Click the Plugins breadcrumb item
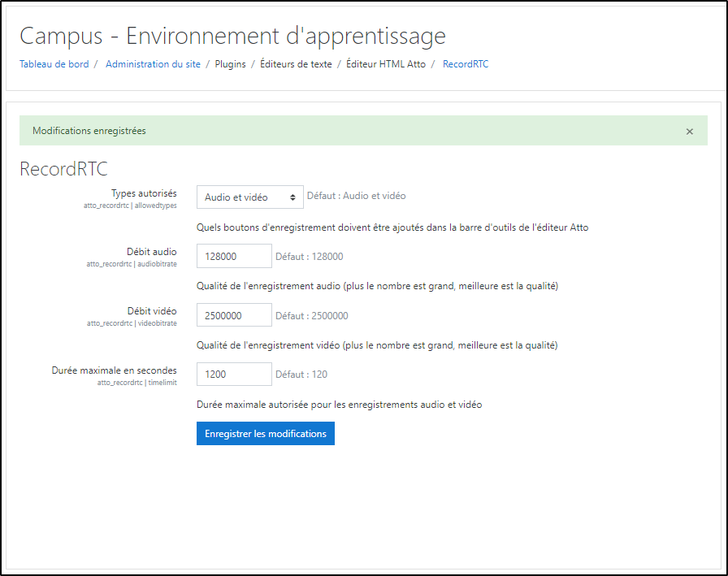Viewport: 728px width, 576px height. click(230, 64)
